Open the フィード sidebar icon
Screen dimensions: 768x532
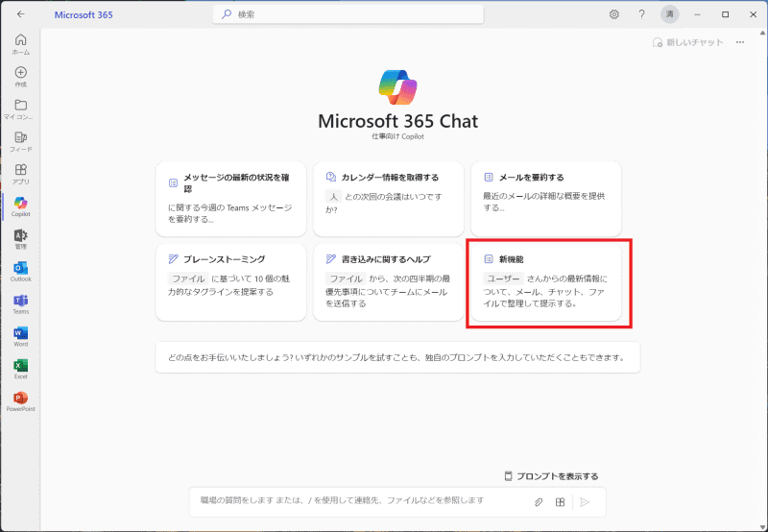point(20,141)
